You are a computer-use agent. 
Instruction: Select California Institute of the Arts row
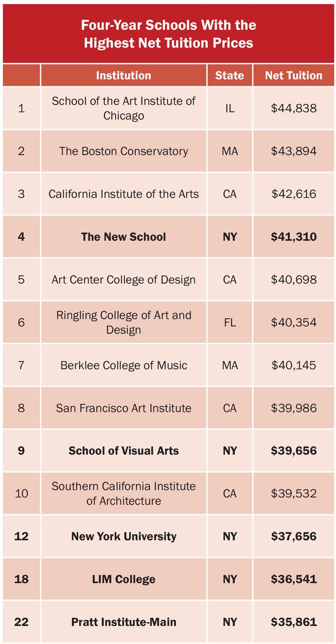click(x=123, y=194)
